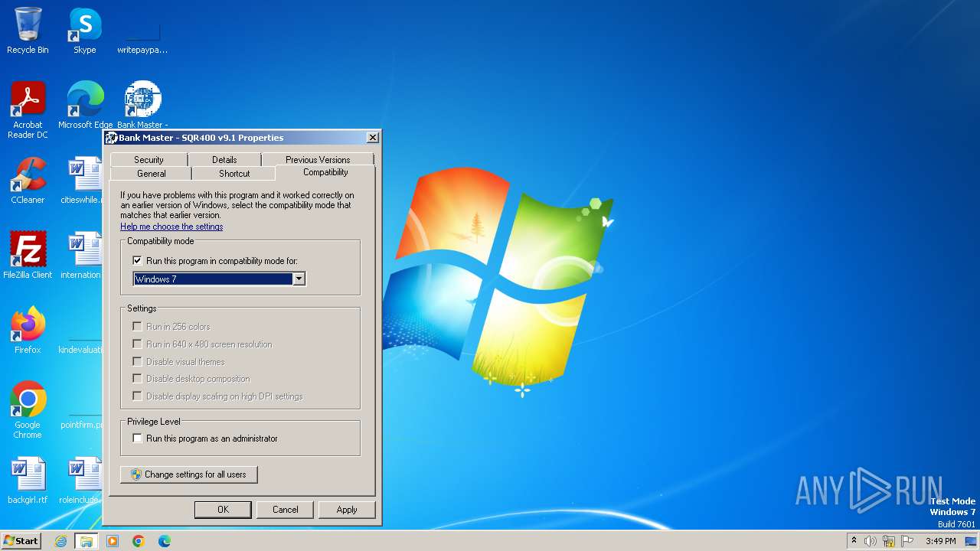The image size is (980, 551).
Task: Select the writepaypa desktop file icon
Action: click(142, 34)
